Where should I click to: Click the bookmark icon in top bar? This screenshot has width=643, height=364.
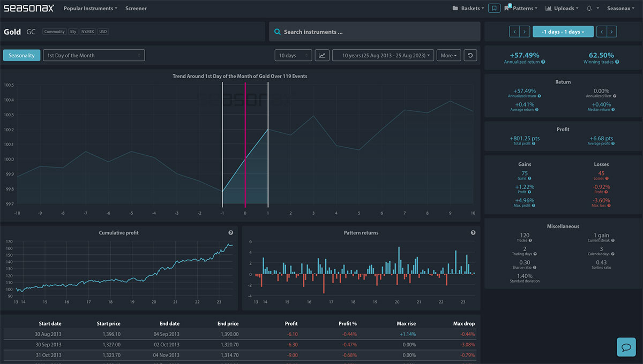[x=495, y=8]
